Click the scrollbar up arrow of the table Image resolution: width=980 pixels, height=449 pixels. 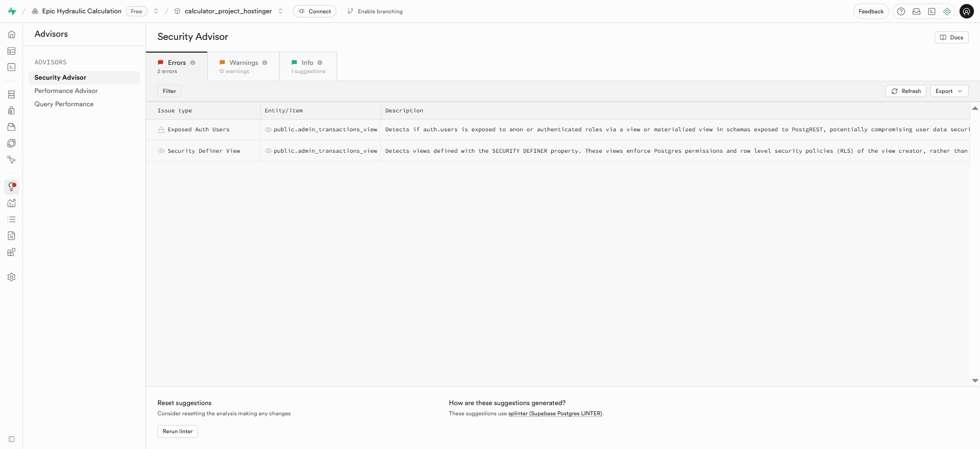coord(975,108)
